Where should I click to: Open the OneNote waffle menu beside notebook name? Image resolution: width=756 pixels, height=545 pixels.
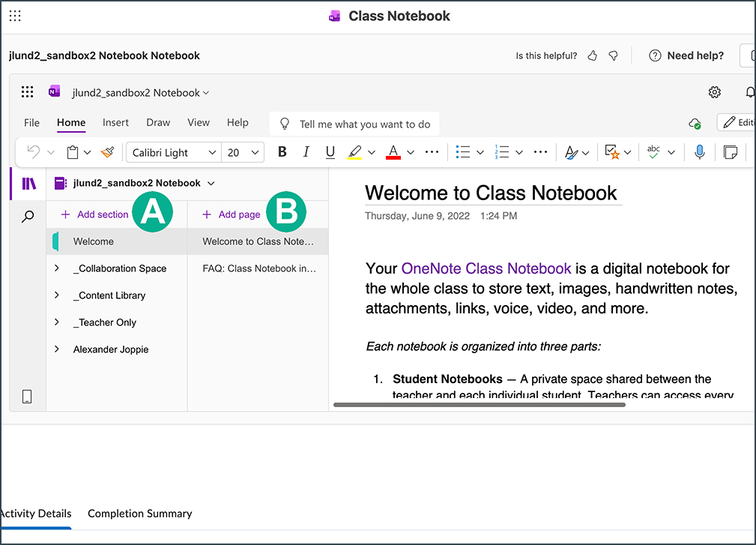click(27, 91)
